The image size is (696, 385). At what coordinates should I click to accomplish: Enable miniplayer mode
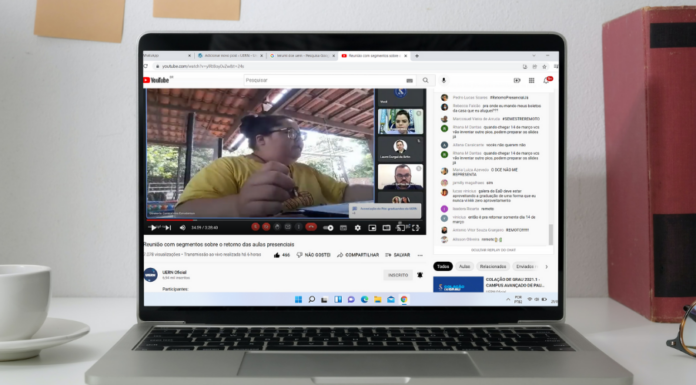(372, 228)
